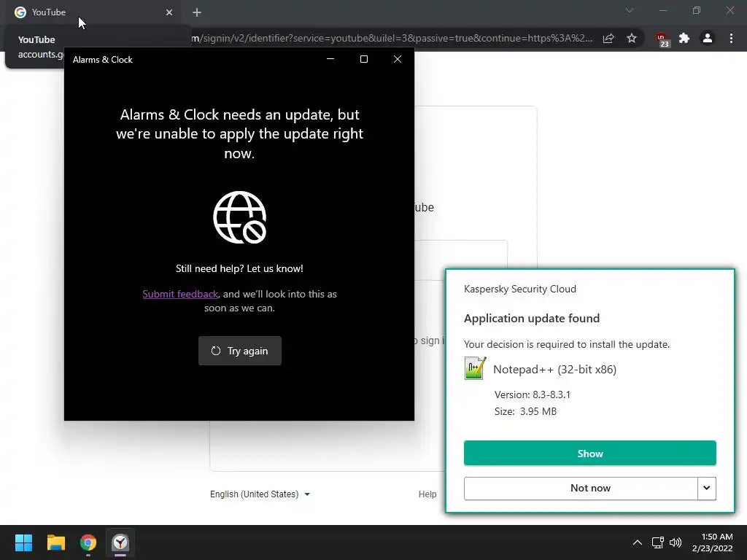747x560 pixels.
Task: Open the Submit feedback link
Action: (180, 295)
